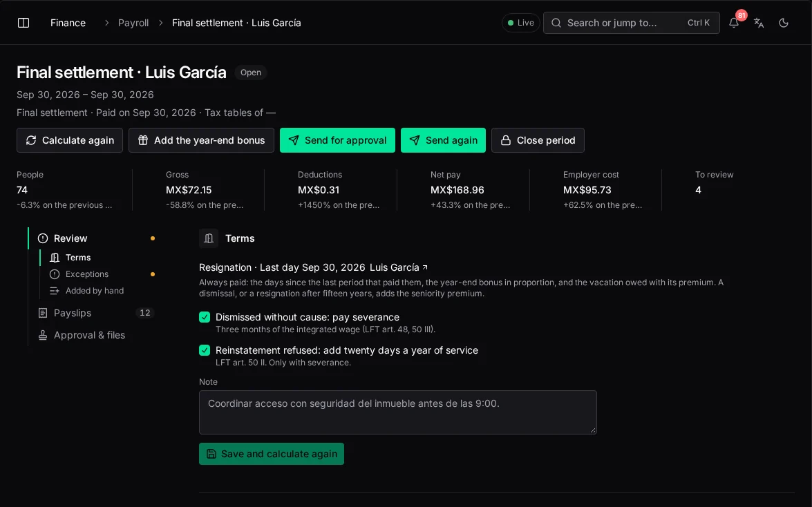Open the Payslips section
The height and width of the screenshot is (507, 812).
point(93,313)
